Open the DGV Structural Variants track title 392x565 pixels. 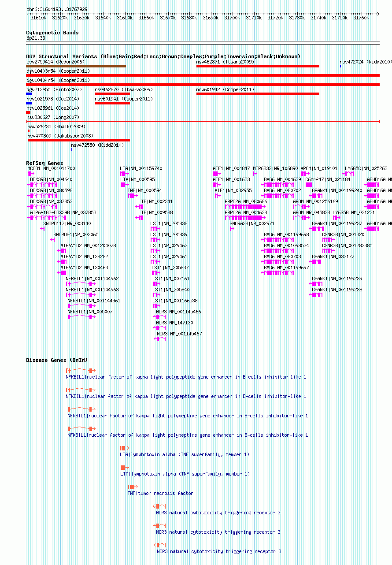[163, 56]
